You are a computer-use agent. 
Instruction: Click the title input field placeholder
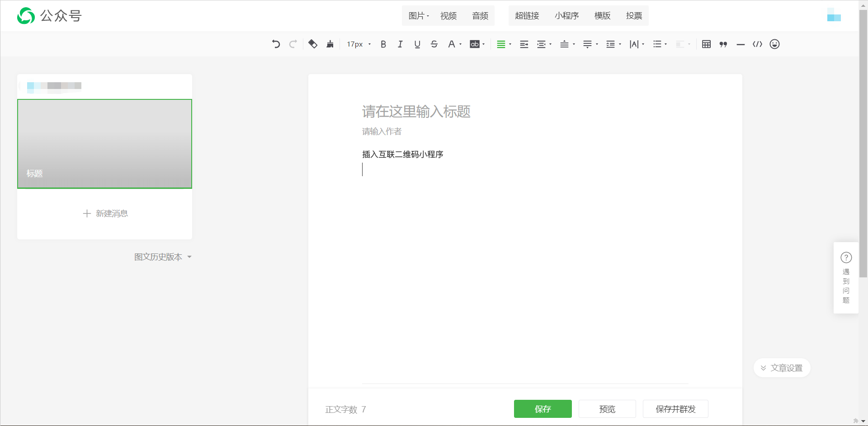[416, 112]
